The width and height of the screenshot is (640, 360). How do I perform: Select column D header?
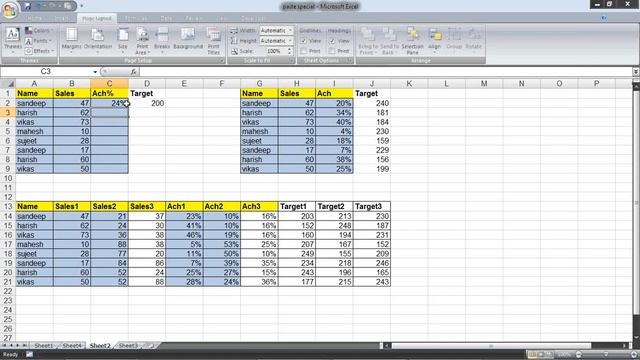[147, 84]
